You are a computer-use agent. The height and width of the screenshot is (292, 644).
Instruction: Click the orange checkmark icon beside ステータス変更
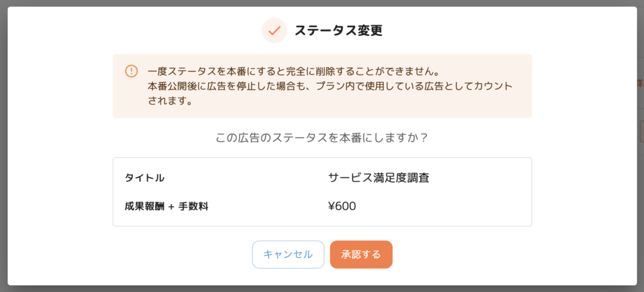tap(274, 31)
